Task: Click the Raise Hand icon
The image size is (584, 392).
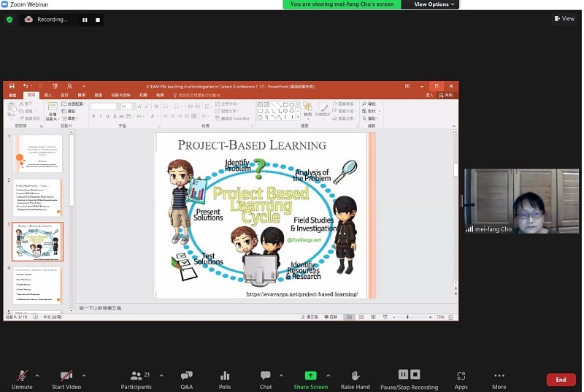Action: (356, 379)
